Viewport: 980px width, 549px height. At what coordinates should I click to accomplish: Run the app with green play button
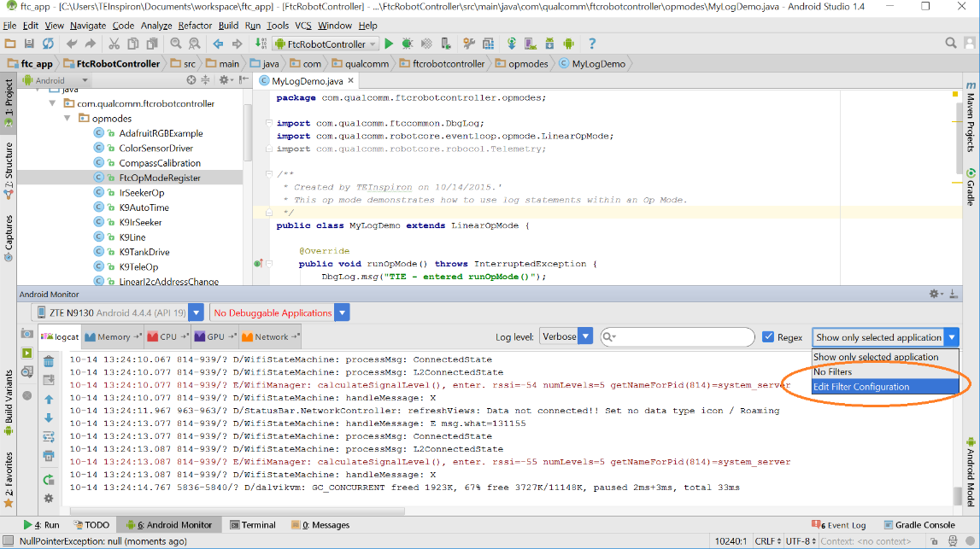tap(389, 44)
